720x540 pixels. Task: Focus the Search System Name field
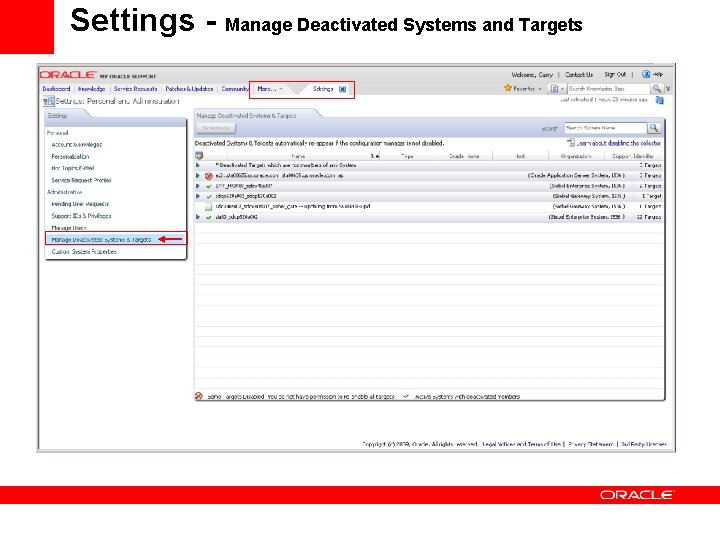pyautogui.click(x=605, y=128)
